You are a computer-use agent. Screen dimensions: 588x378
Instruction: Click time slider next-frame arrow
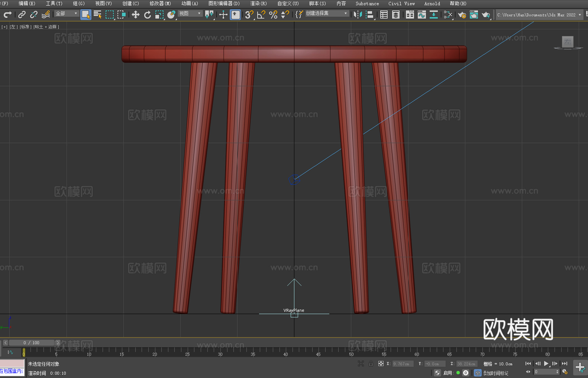pos(58,343)
